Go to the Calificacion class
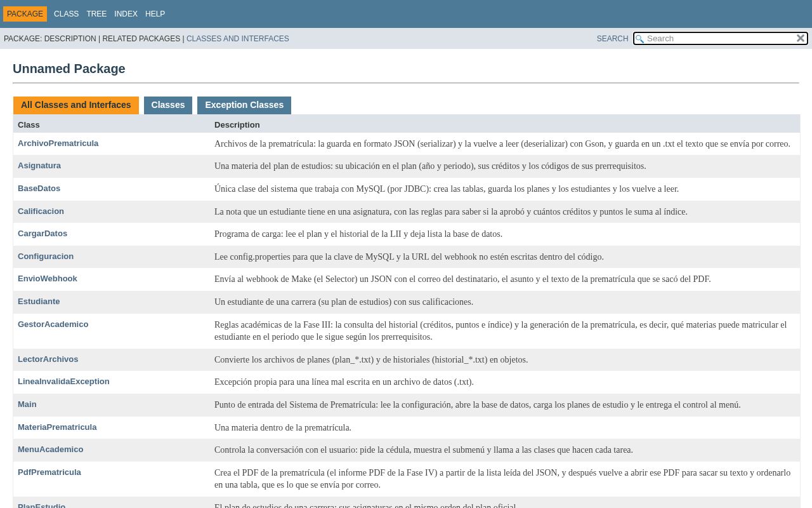The image size is (812, 508). pyautogui.click(x=41, y=211)
